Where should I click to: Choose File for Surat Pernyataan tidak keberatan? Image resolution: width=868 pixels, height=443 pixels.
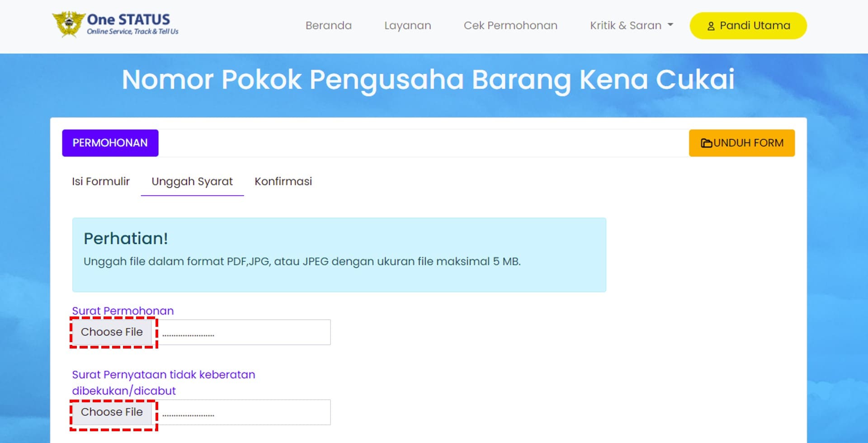click(x=112, y=412)
